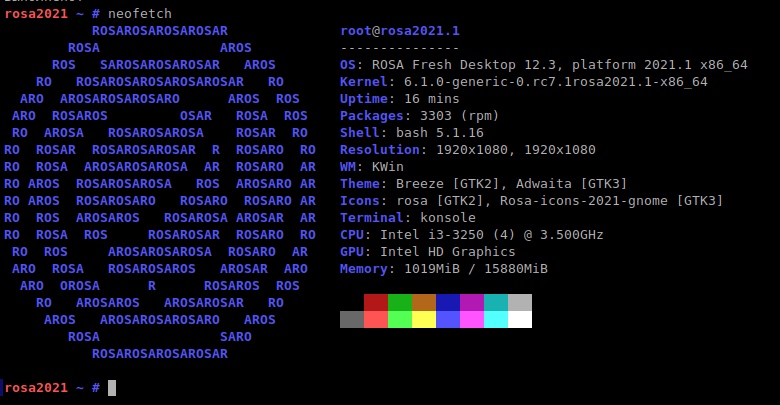
Task: Click the 'Packages' label
Action: (x=372, y=115)
